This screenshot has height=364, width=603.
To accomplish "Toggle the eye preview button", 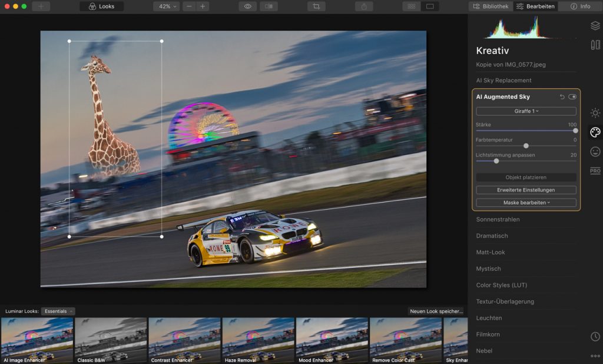I will tap(247, 6).
